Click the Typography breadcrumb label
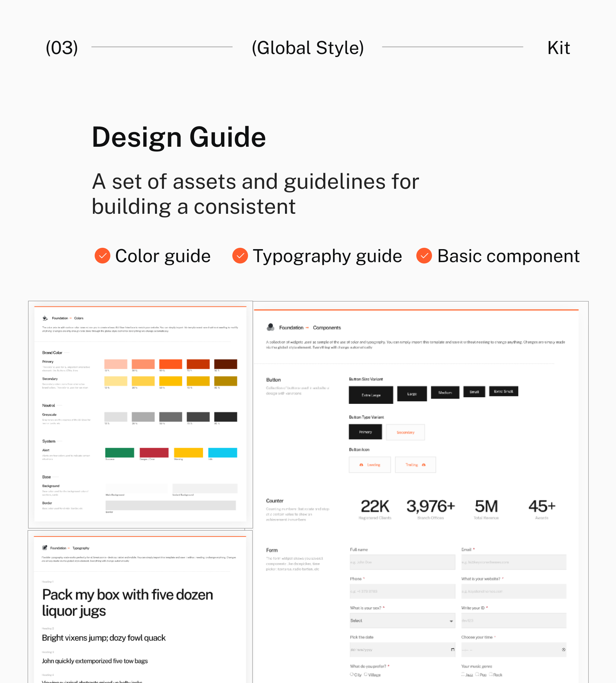Viewport: 616px width, 683px height. [81, 548]
